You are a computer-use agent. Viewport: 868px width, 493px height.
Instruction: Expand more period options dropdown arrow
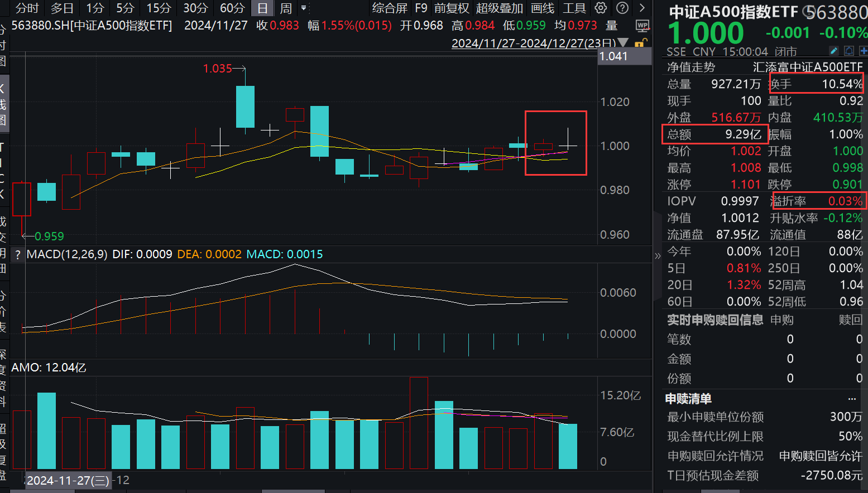304,8
